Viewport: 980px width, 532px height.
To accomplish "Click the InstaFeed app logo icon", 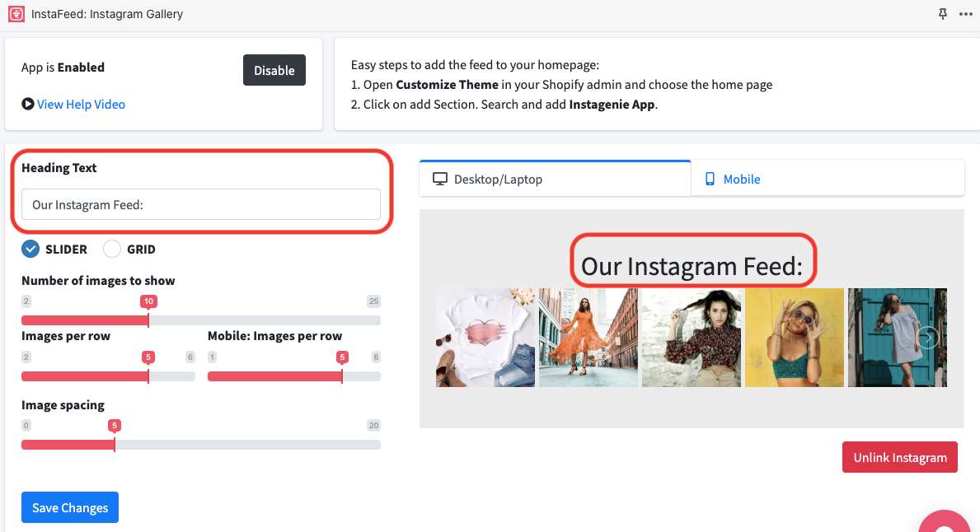I will pyautogui.click(x=16, y=14).
